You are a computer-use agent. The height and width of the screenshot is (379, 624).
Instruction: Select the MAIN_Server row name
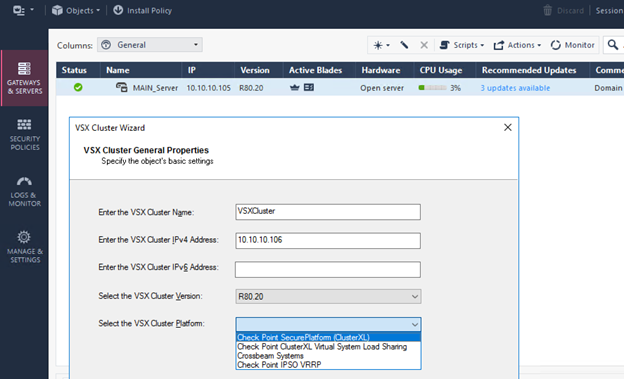click(x=155, y=88)
